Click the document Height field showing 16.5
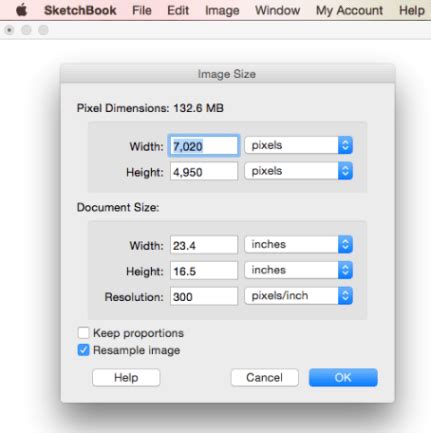Image resolution: width=431 pixels, height=433 pixels. pyautogui.click(x=204, y=271)
